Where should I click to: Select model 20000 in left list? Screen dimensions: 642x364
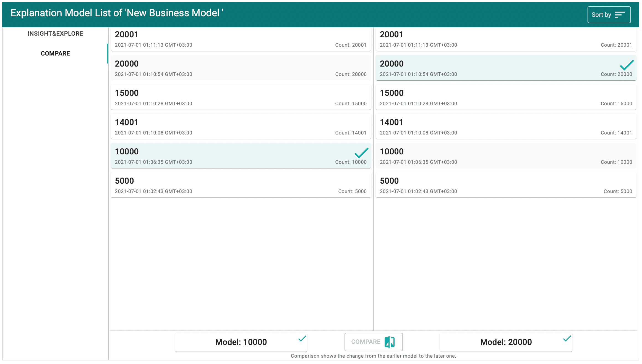pos(241,68)
